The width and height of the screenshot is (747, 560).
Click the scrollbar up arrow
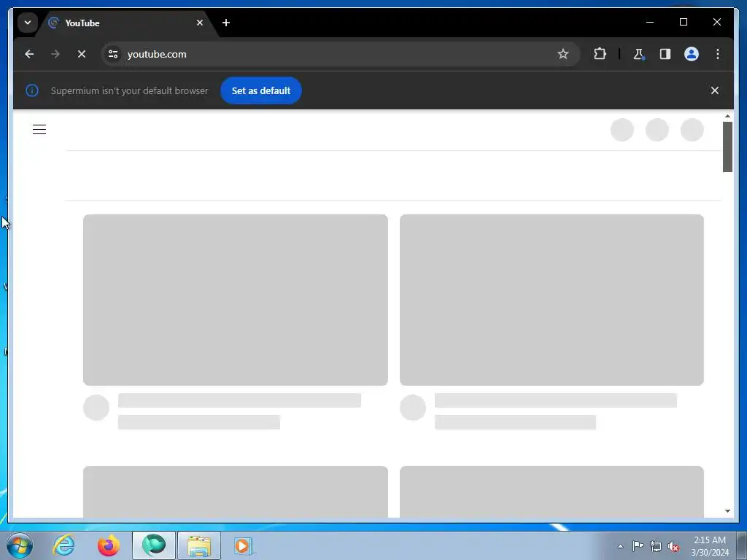coord(727,116)
